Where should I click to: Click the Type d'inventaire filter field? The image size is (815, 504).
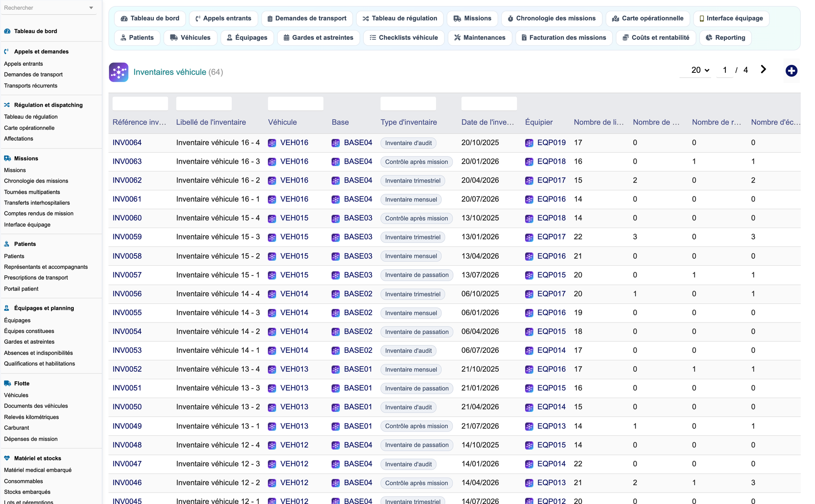(408, 104)
